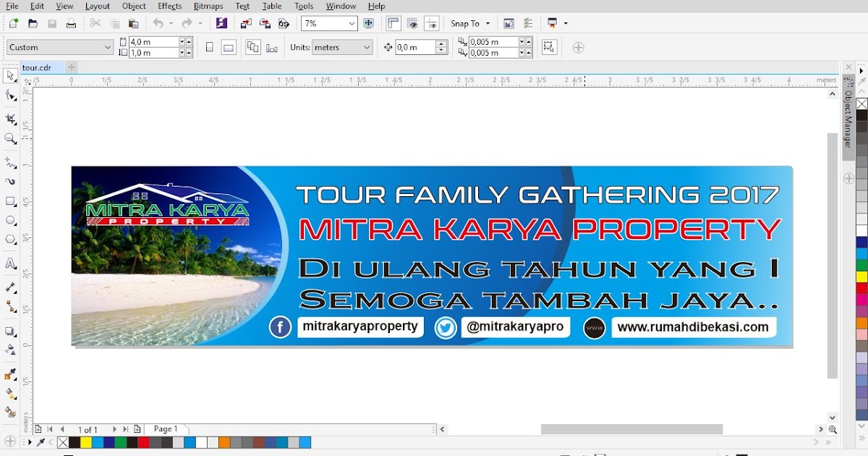Toggle landscape page orientation
The width and height of the screenshot is (868, 456).
coord(229,46)
